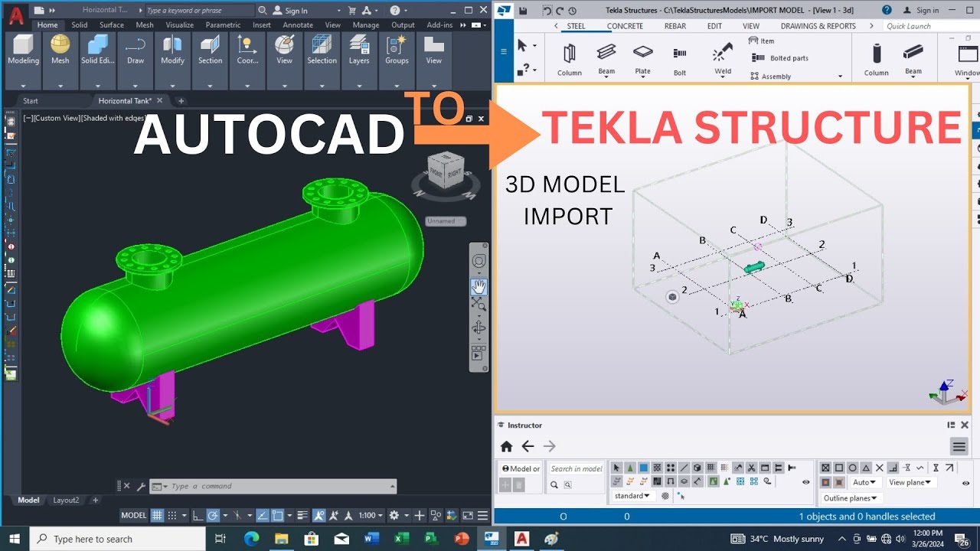Toggle selection switches eye icon in Tekla
The image size is (980, 551).
[x=805, y=482]
